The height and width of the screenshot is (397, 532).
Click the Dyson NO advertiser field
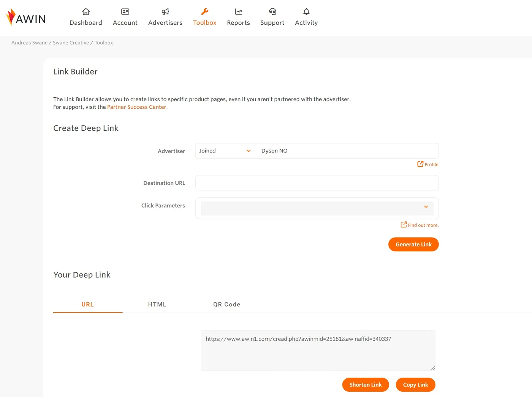pyautogui.click(x=347, y=151)
